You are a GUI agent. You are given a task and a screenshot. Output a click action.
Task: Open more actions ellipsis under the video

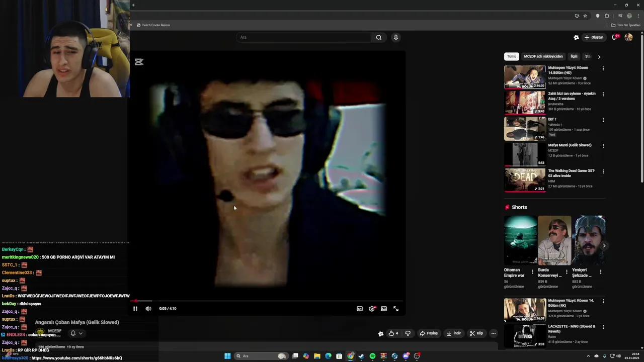click(x=494, y=333)
